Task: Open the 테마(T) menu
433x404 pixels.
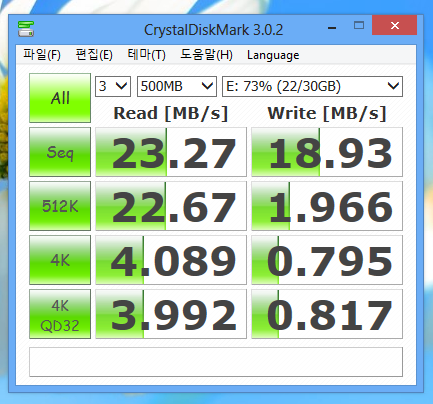Action: pyautogui.click(x=146, y=55)
